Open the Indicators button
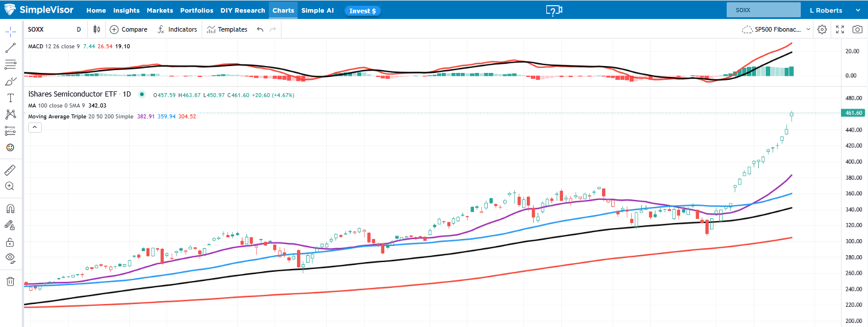The width and height of the screenshot is (868, 327). coord(177,29)
